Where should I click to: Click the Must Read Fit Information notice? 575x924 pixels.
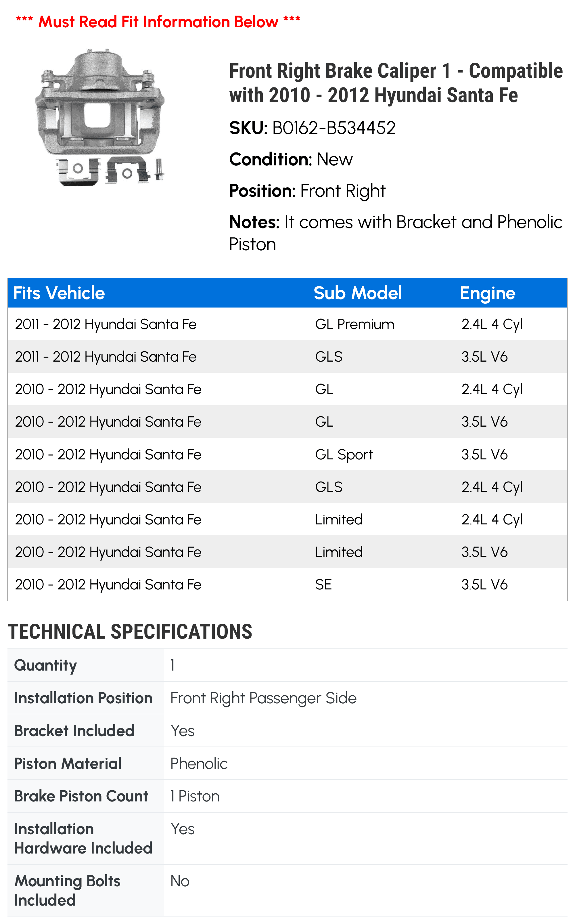[x=158, y=22]
